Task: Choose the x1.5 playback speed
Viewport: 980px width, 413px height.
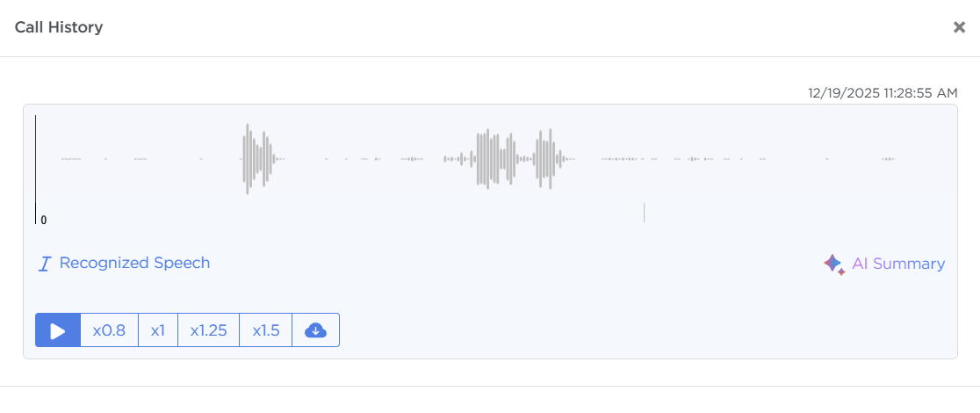Action: [x=265, y=330]
